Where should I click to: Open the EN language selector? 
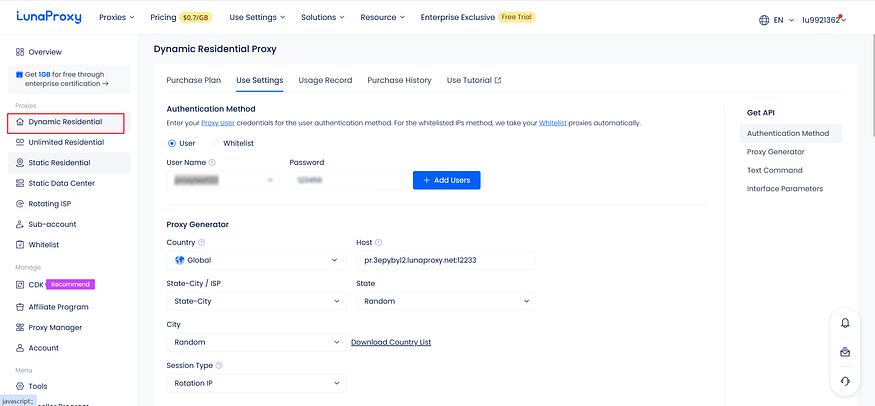tap(776, 20)
